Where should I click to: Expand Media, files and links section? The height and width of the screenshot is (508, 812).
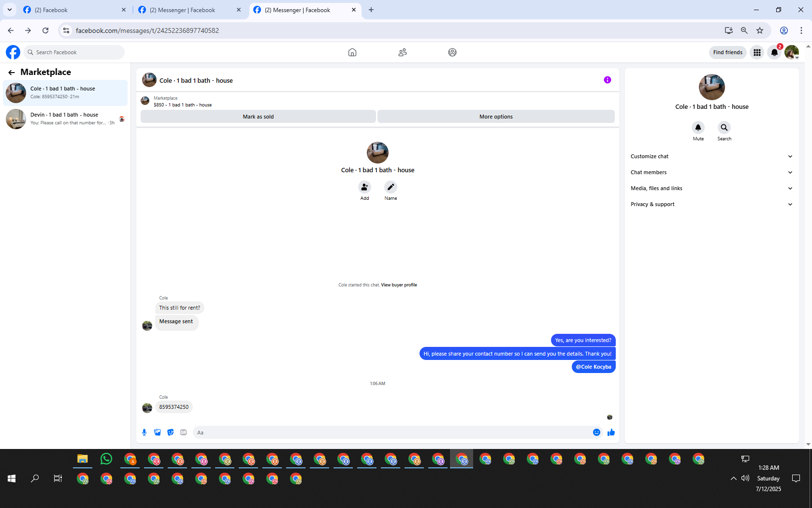pyautogui.click(x=711, y=188)
